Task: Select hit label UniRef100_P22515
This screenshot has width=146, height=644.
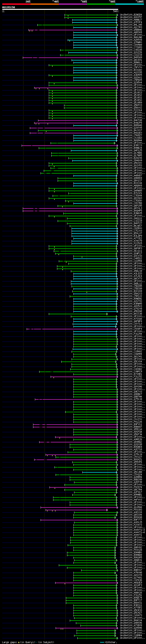Action: (x=131, y=244)
